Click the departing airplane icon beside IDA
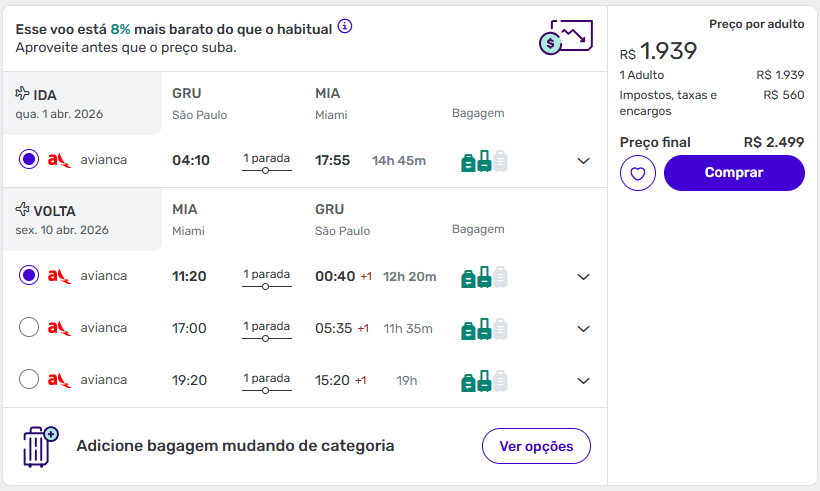Image resolution: width=820 pixels, height=491 pixels. click(x=23, y=94)
